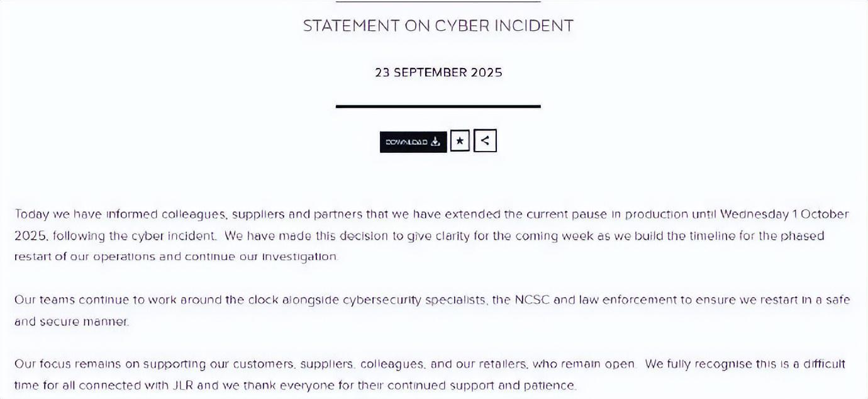Open sharing options via the share icon

[x=485, y=140]
